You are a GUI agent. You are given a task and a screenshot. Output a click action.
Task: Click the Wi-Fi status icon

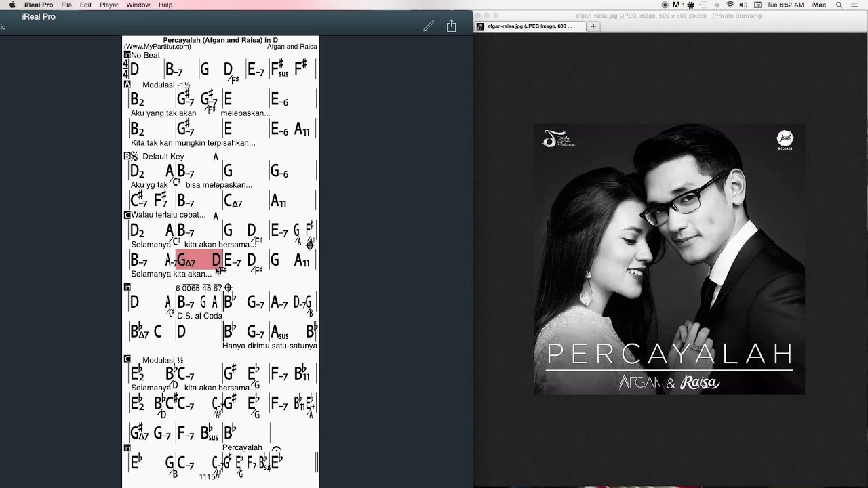coord(730,5)
